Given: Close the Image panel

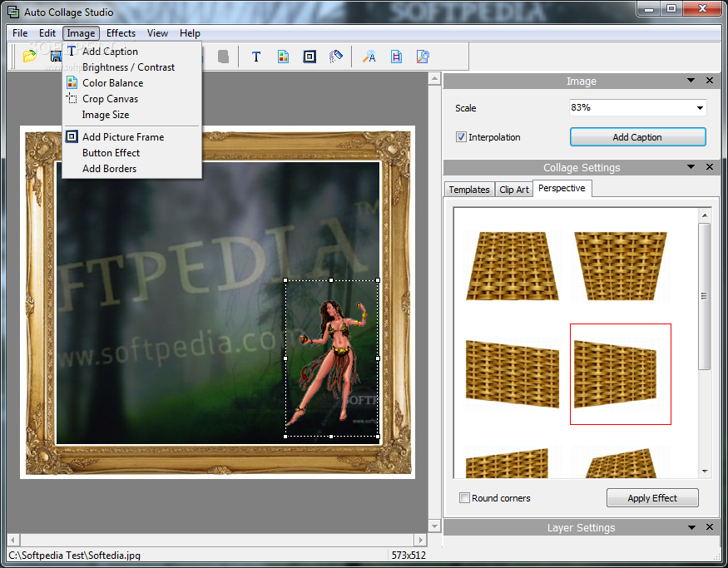Looking at the screenshot, I should tap(710, 81).
